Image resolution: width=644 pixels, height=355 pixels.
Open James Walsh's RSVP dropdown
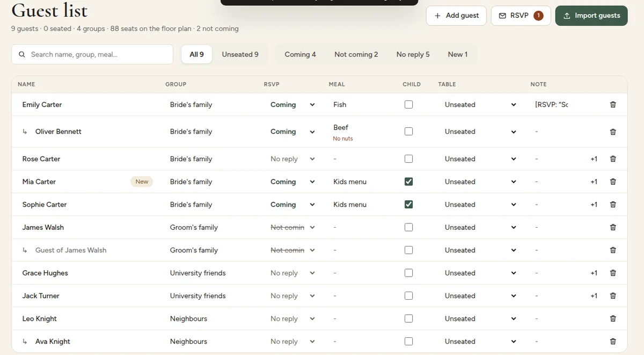tap(292, 227)
